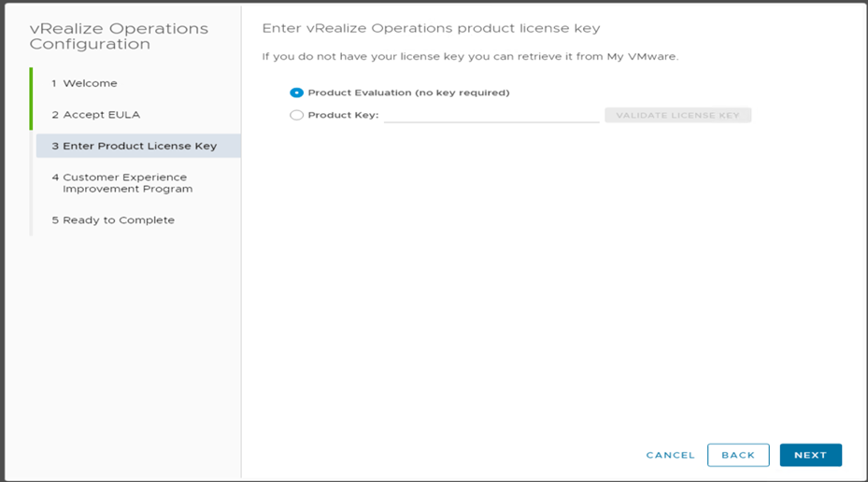Jump to Customer Experience Improvement Program step
The image size is (868, 482).
pos(124,182)
